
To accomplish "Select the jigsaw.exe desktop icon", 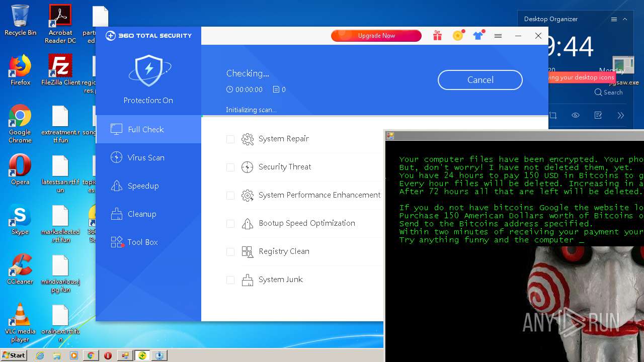I will pos(624,70).
